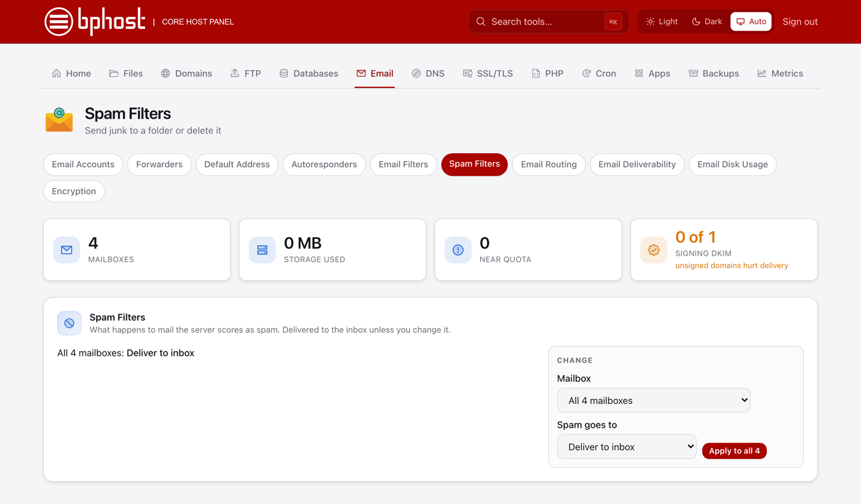
Task: Click the Storage Used server icon
Action: pyautogui.click(x=262, y=250)
